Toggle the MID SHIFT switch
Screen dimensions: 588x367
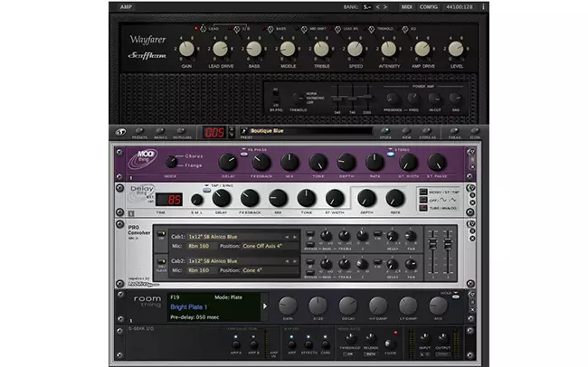click(x=304, y=29)
